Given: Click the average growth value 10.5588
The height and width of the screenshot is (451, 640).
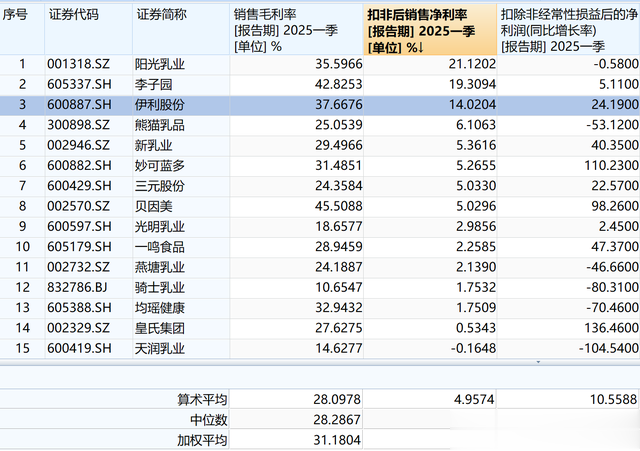Looking at the screenshot, I should pos(613,400).
